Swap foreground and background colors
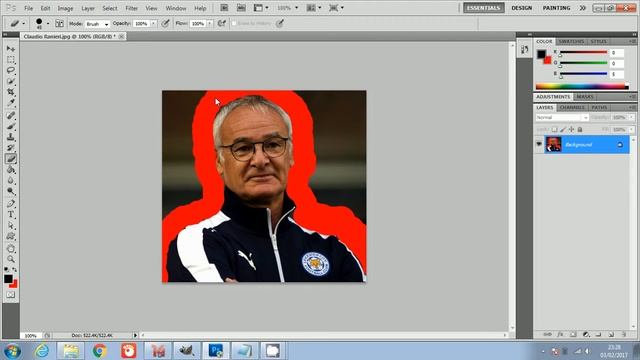Screen dimensions: 640x360 click(x=15, y=270)
